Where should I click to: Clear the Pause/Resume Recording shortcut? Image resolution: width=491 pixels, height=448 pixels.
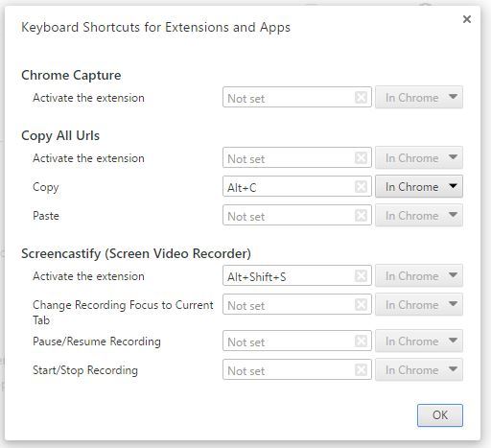[361, 341]
